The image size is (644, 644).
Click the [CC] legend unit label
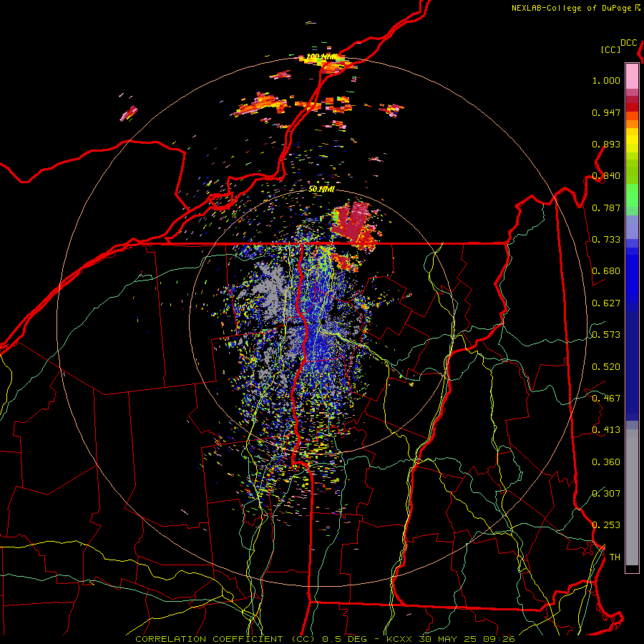click(610, 49)
